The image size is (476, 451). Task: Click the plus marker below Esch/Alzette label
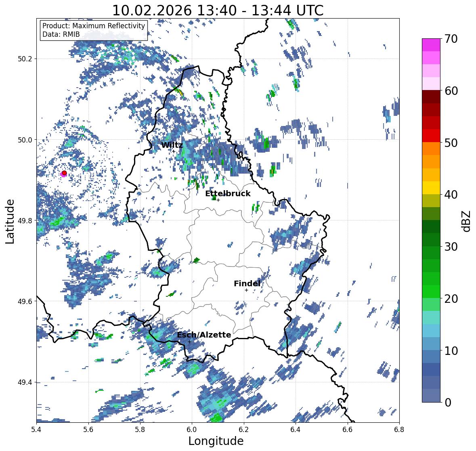coord(189,342)
